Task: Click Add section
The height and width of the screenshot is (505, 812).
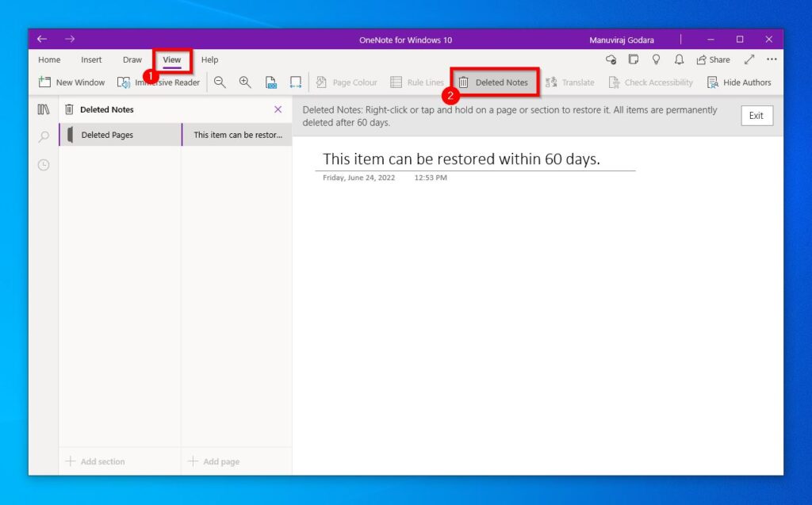Action: [x=95, y=461]
